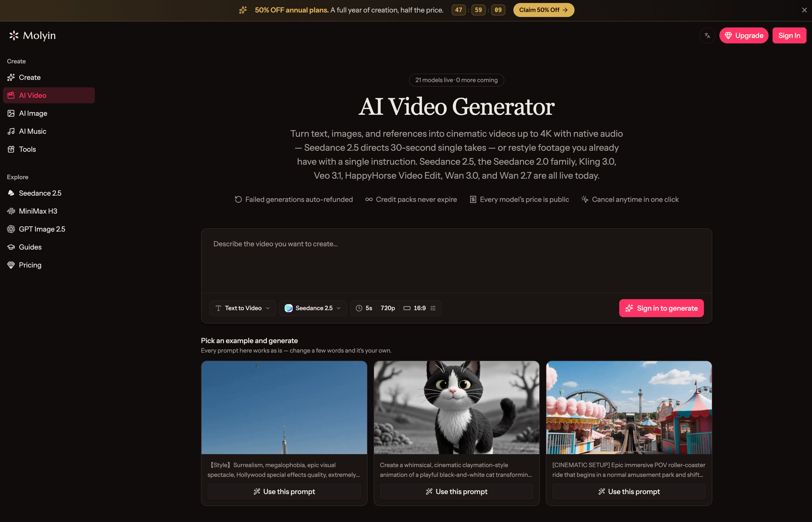Use the Surrealism megalophobia prompt

284,492
